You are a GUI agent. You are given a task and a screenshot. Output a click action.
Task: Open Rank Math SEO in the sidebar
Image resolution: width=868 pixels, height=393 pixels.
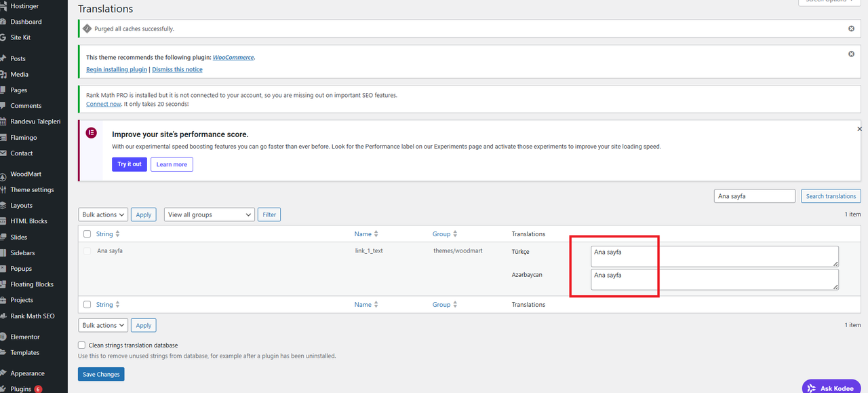[33, 316]
